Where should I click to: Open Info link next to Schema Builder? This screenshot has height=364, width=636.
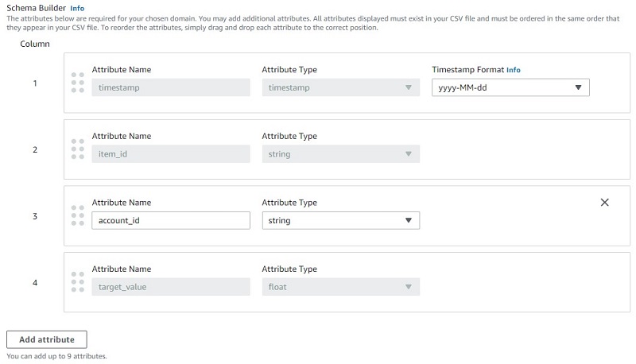pos(77,8)
